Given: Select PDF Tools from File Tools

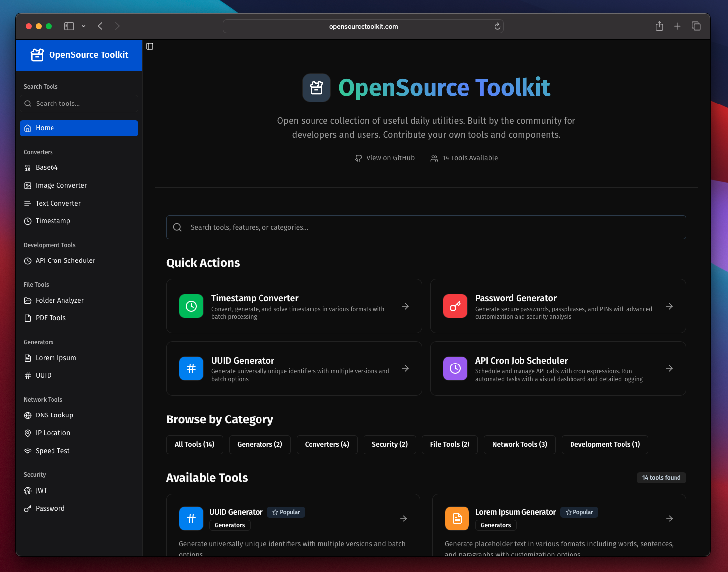Looking at the screenshot, I should pyautogui.click(x=51, y=318).
